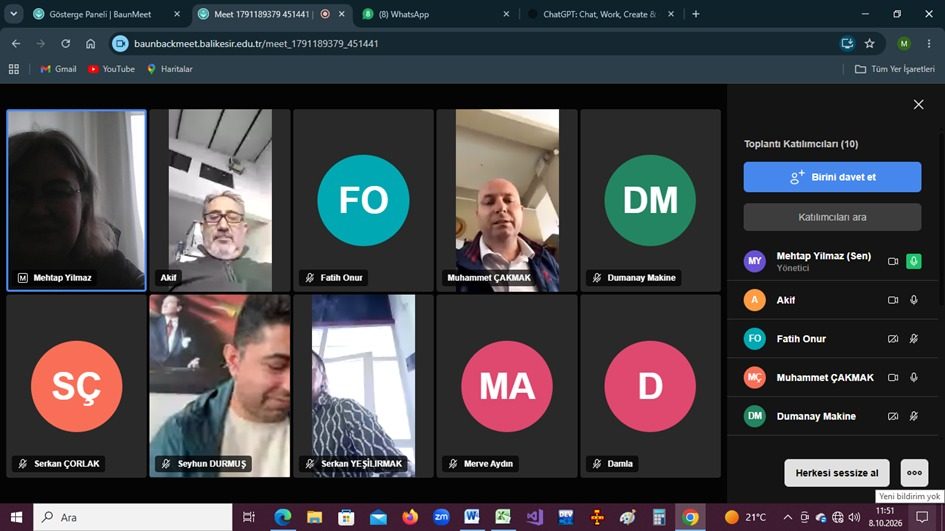This screenshot has width=945, height=531.
Task: Click the address bar URL
Action: click(256, 43)
